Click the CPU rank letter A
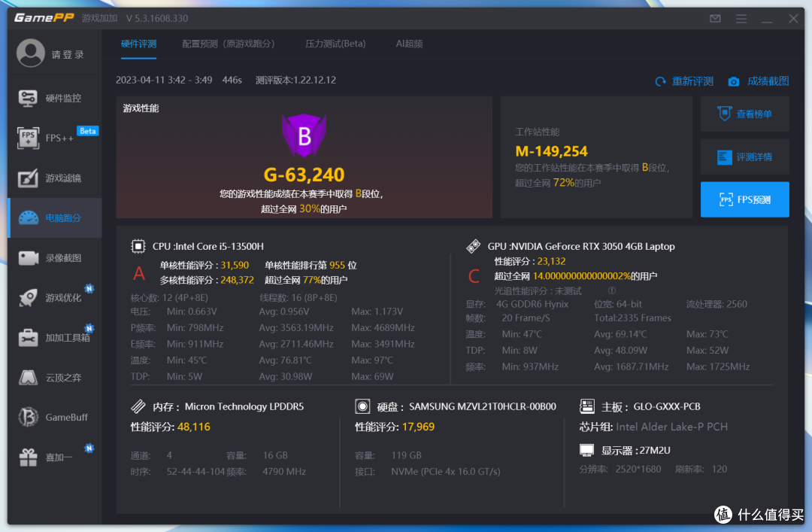 [x=139, y=273]
